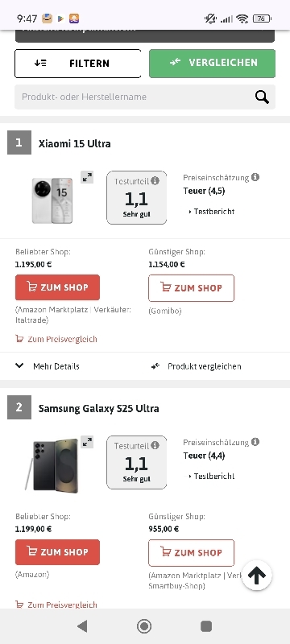Image resolution: width=290 pixels, height=644 pixels.
Task: Open Preiseinschätzung info for Samsung Galaxy S25
Action: 255,442
